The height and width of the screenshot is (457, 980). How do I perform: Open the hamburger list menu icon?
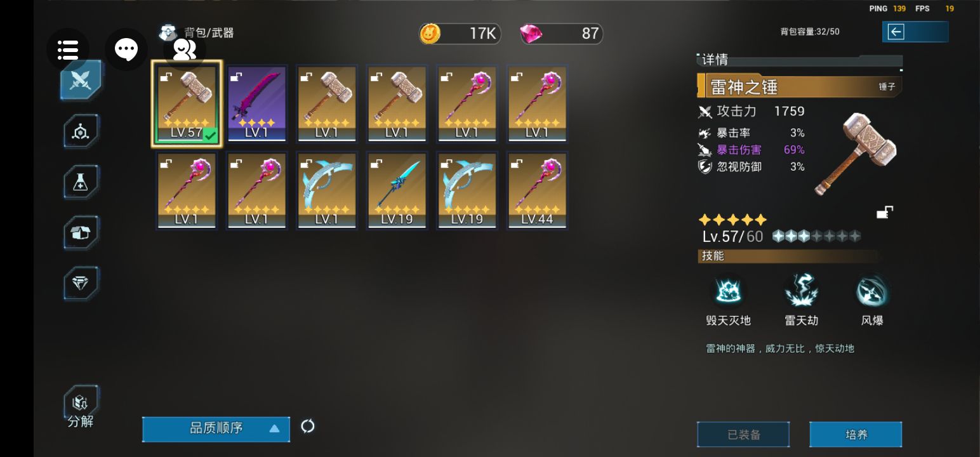tap(68, 49)
